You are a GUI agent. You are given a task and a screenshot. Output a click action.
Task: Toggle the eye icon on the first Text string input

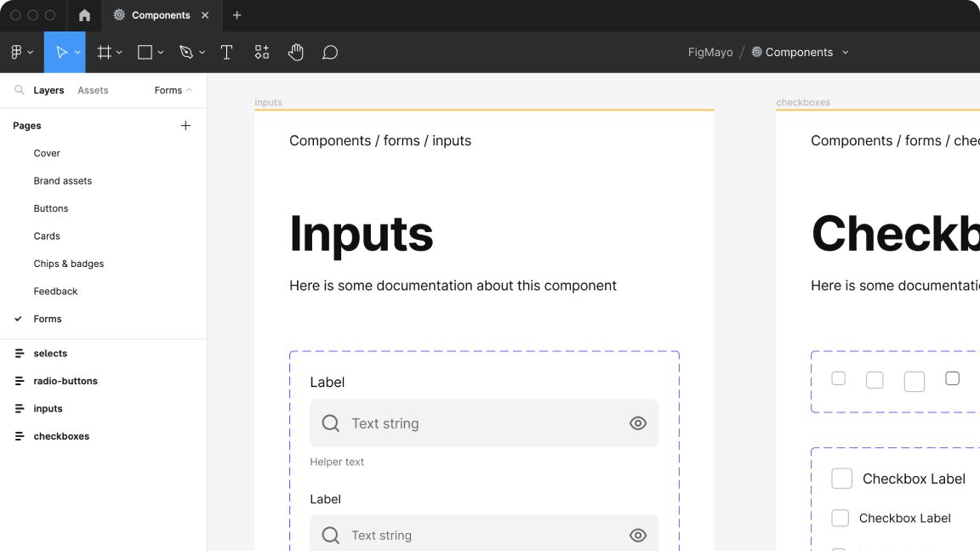click(x=638, y=423)
